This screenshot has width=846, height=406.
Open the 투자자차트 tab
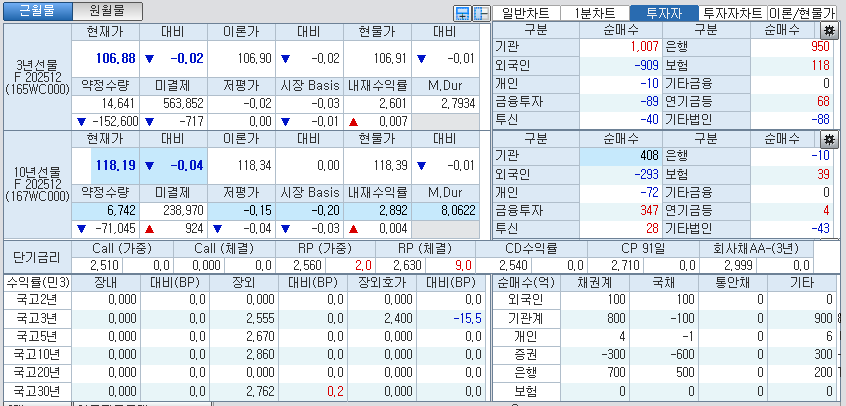pos(733,13)
